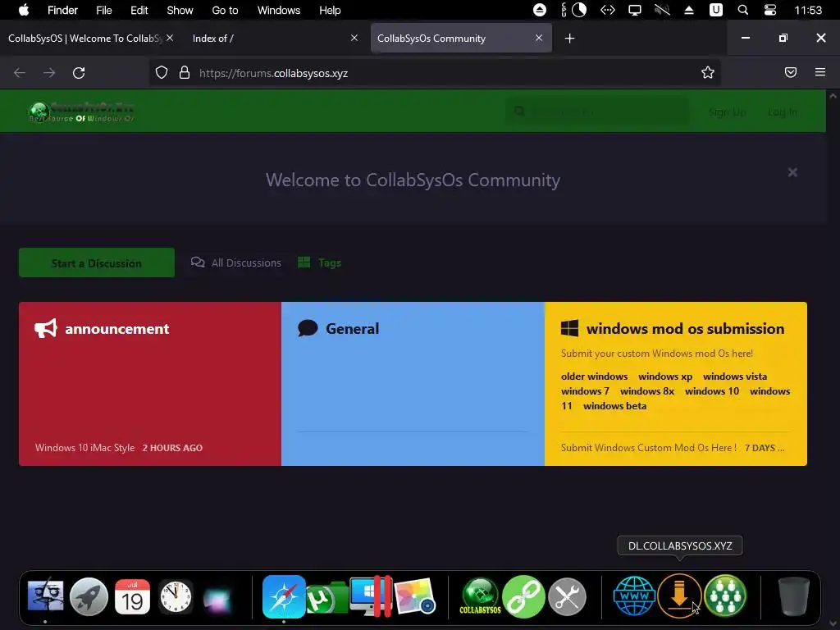Open the Trash in the dock
The image size is (840, 630).
pyautogui.click(x=793, y=596)
